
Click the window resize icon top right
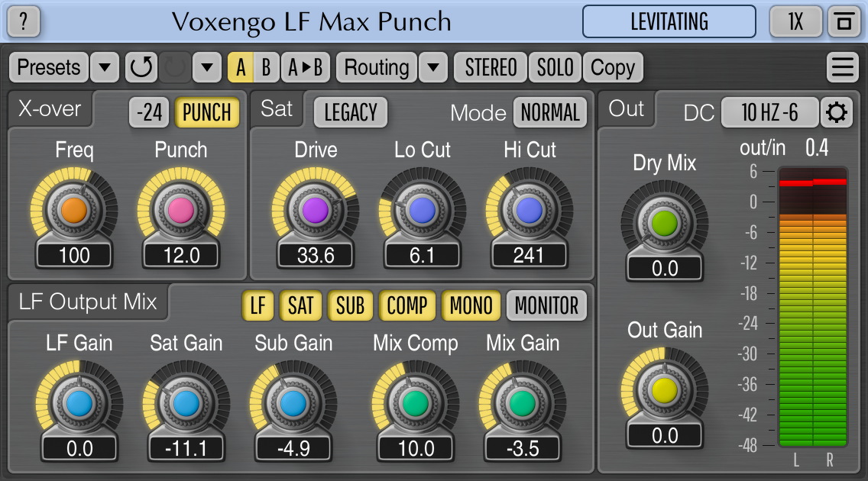point(844,21)
